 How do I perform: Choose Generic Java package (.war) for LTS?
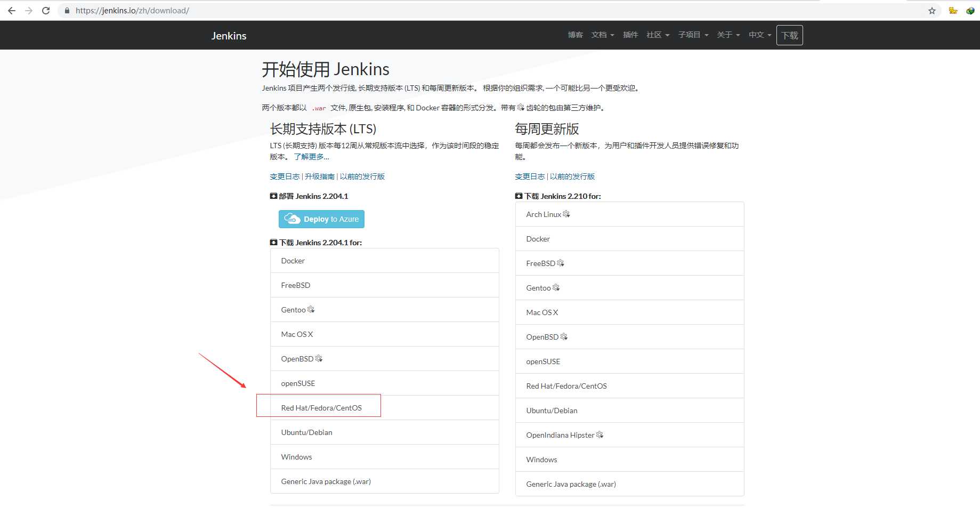coord(385,481)
